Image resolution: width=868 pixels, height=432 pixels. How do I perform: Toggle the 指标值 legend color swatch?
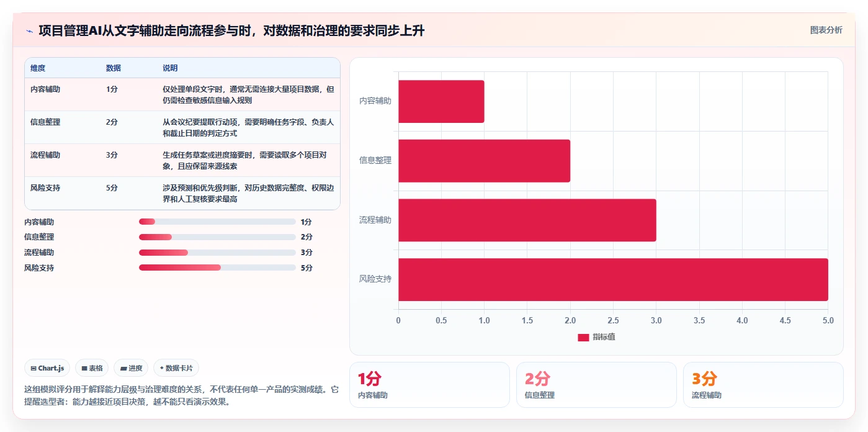coord(583,337)
